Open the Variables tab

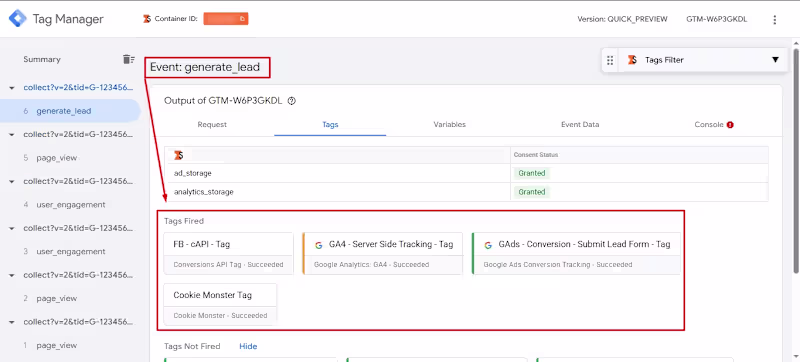coord(449,124)
